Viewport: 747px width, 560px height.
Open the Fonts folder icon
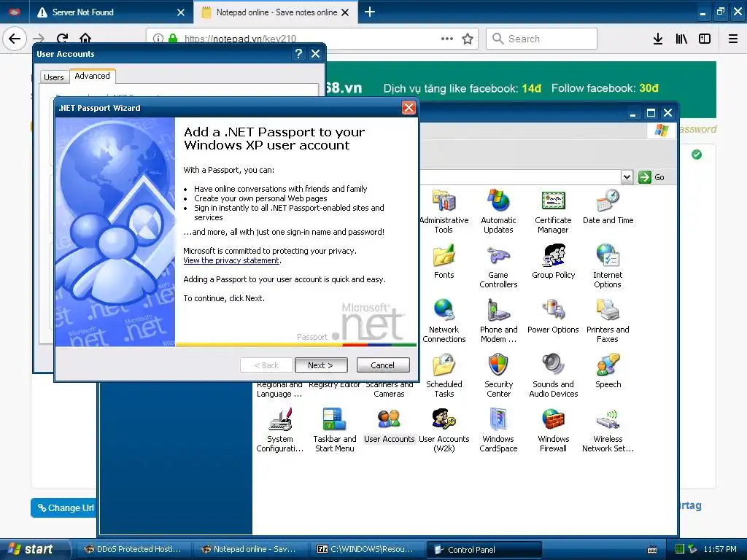coord(444,262)
